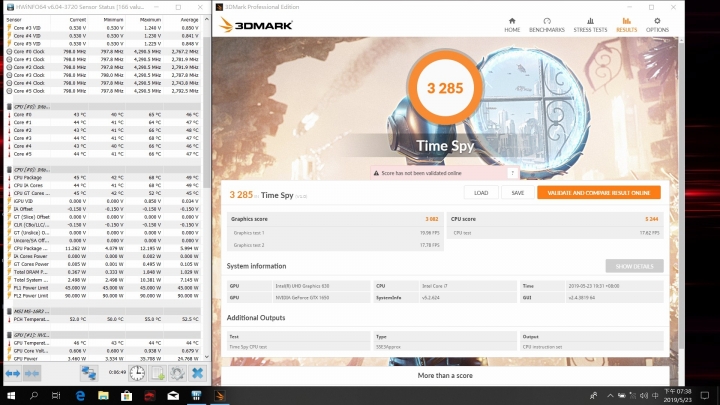Open Mail app from taskbar
Viewport: 720px width, 405px height.
point(173,395)
